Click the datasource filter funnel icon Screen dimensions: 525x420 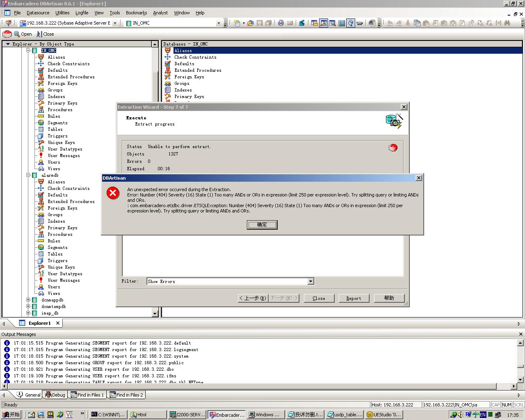pyautogui.click(x=9, y=23)
